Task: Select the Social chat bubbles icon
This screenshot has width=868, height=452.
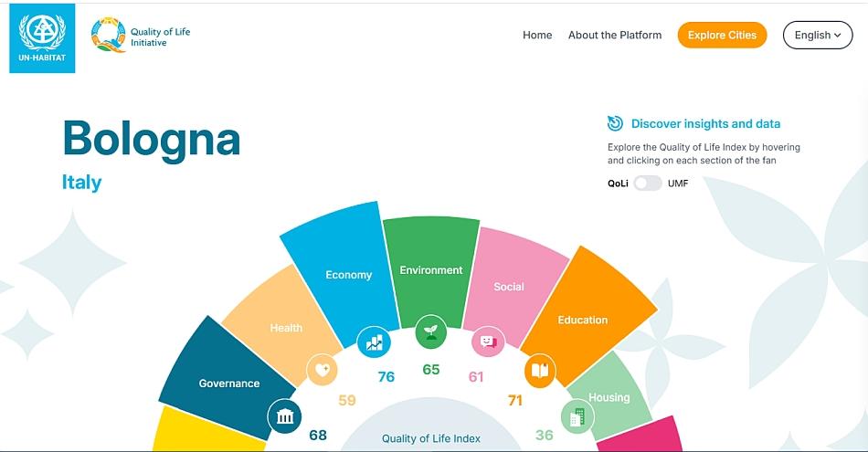Action: coord(488,342)
